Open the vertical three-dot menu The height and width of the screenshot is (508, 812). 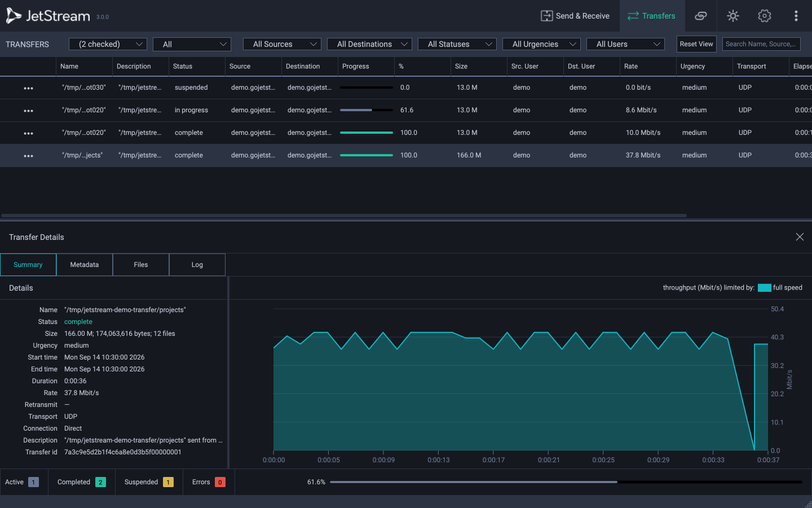pyautogui.click(x=796, y=16)
